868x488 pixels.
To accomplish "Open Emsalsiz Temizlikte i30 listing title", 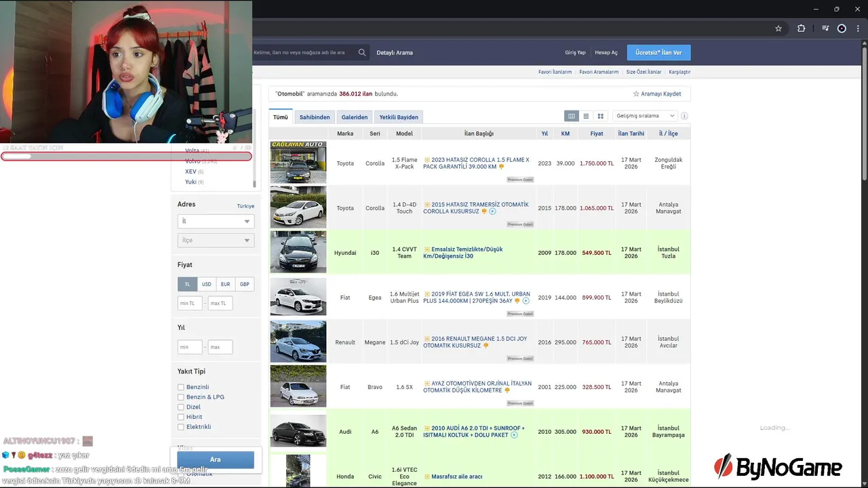I will click(463, 253).
